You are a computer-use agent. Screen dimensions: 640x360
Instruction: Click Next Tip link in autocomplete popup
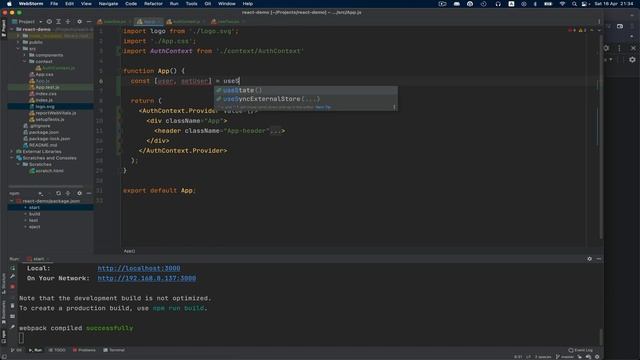tap(323, 107)
